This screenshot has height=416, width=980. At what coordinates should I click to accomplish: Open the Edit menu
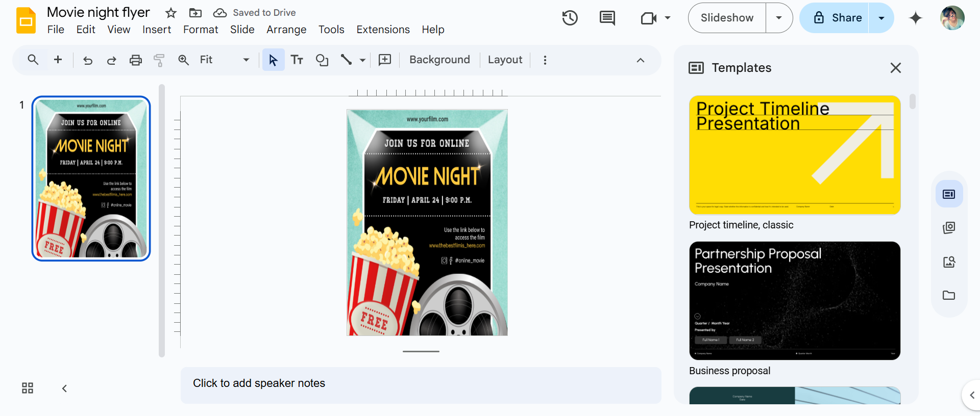pos(86,30)
